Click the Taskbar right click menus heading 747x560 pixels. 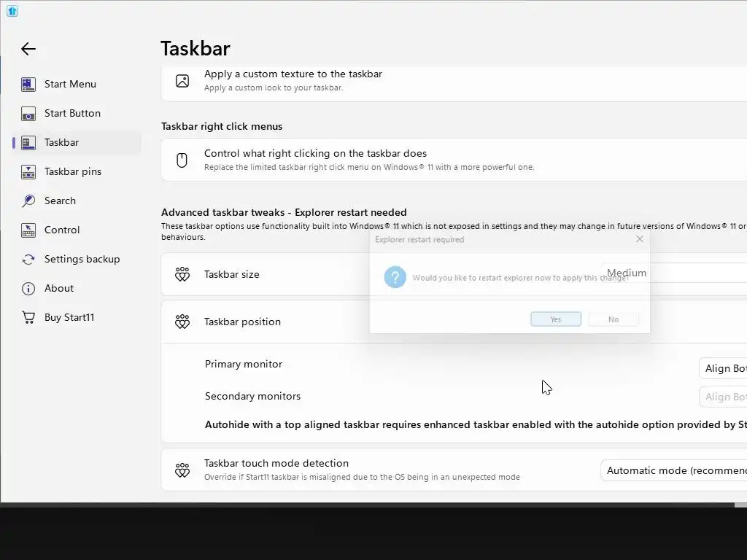click(222, 126)
